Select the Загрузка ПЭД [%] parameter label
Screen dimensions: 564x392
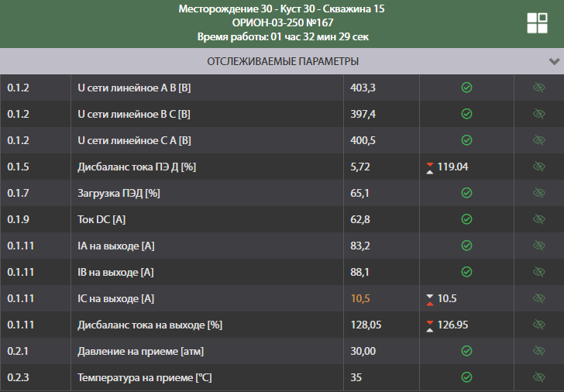[119, 193]
